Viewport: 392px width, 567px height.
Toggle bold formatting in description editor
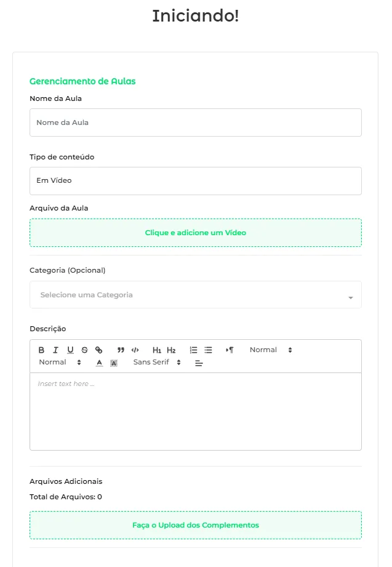click(41, 350)
